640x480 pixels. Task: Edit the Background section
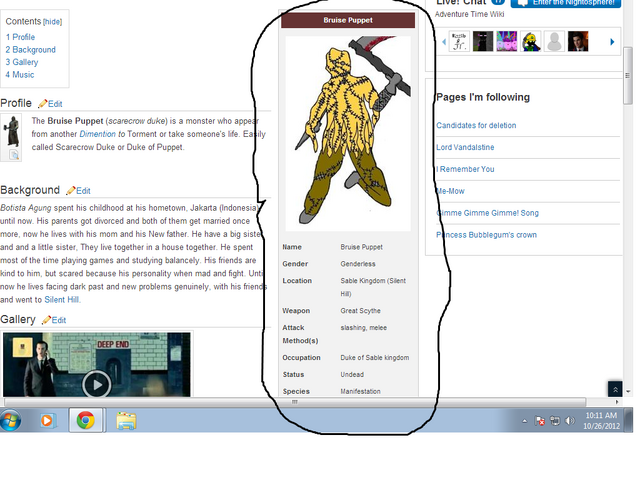83,191
